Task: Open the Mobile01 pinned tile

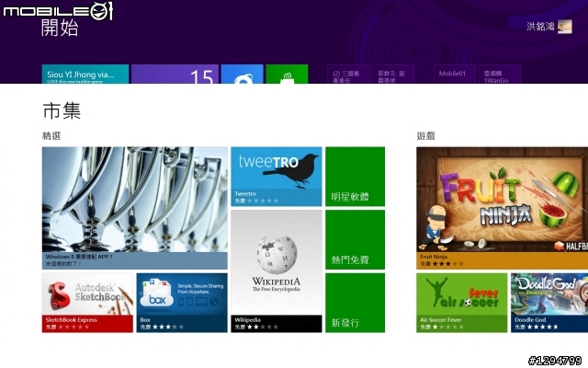Action: 455,74
